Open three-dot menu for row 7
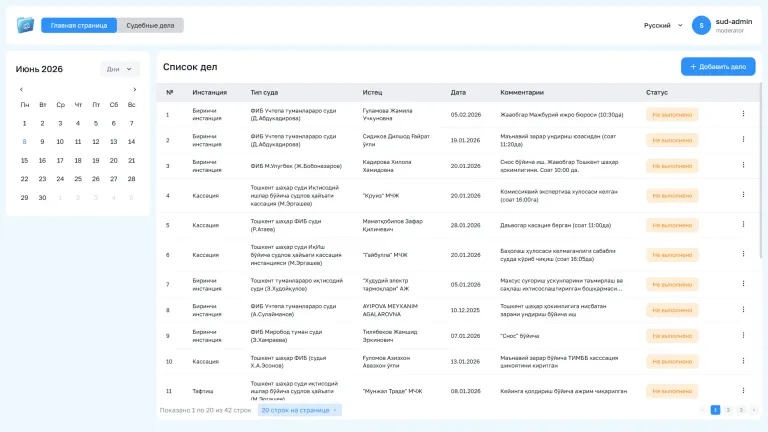This screenshot has width=768, height=432. click(743, 284)
